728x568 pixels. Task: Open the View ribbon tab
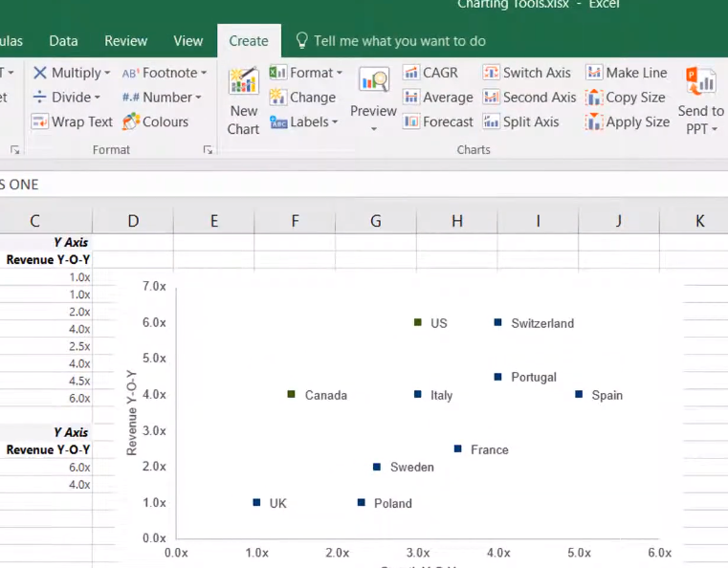tap(188, 41)
